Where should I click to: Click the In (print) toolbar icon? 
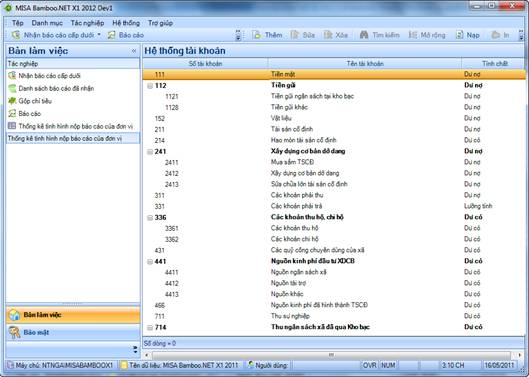point(496,35)
